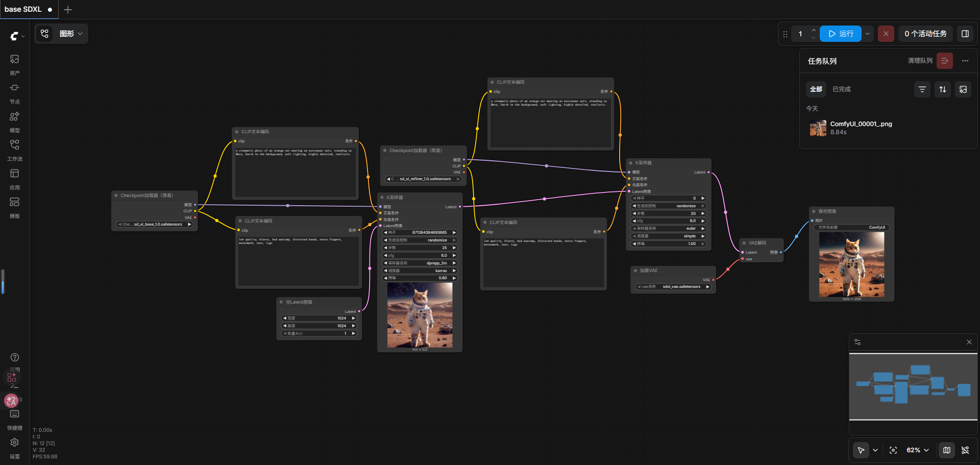Expand the dropdown arrow next to 运行
Screen dimensions: 980x465
click(x=868, y=34)
